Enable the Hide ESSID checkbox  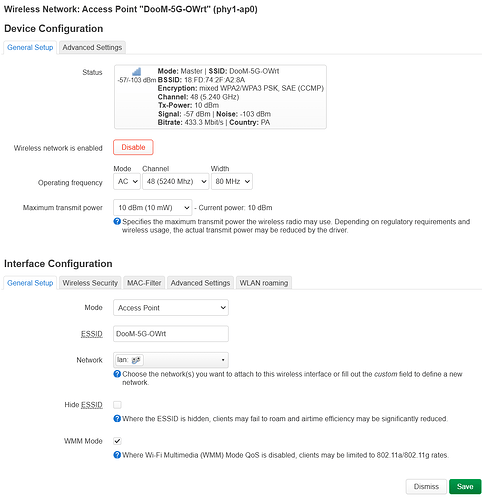tap(117, 405)
